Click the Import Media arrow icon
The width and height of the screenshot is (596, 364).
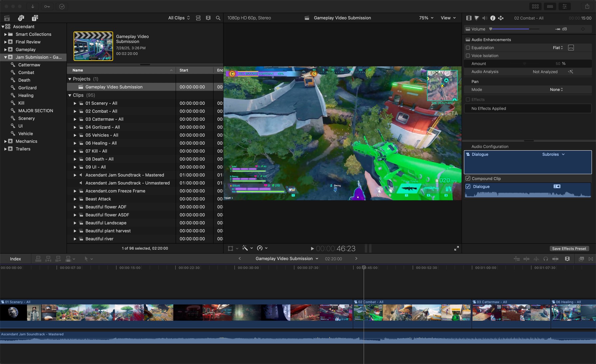click(x=33, y=6)
